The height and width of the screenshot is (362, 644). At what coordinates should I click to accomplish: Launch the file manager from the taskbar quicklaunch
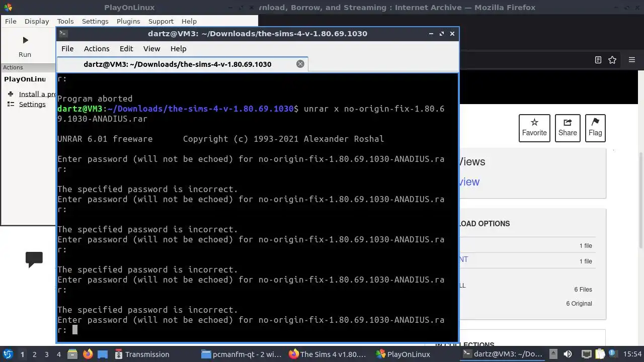click(x=72, y=354)
